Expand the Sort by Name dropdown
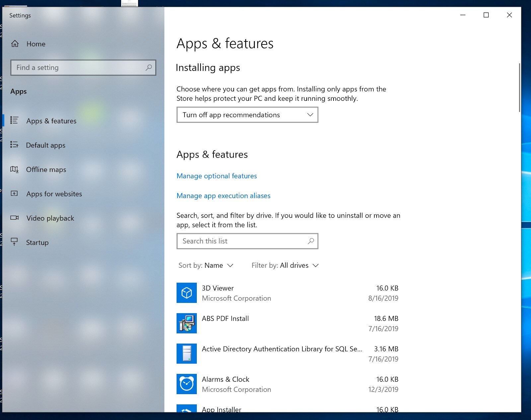Screen dimensions: 531x420 [x=206, y=265]
